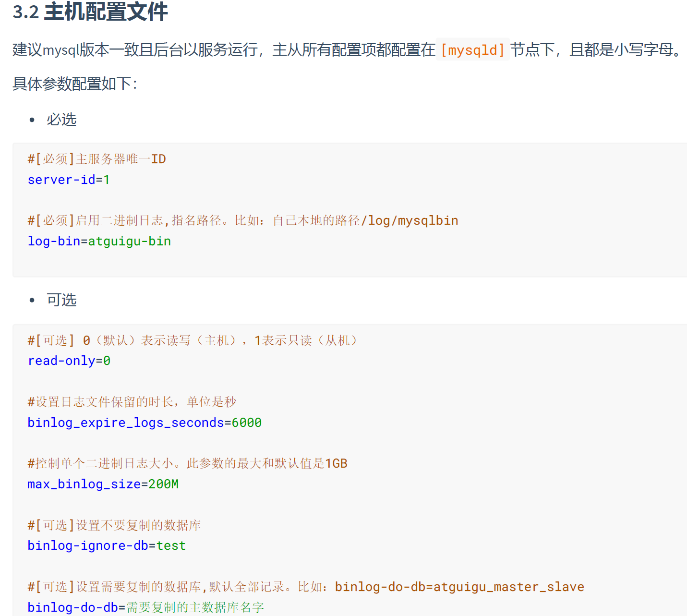The image size is (687, 616).
Task: Click the first required-options code block
Action: point(343,209)
